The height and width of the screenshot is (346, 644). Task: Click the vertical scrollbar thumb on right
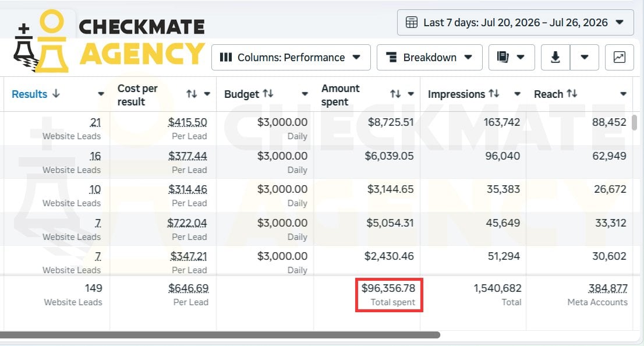click(634, 122)
